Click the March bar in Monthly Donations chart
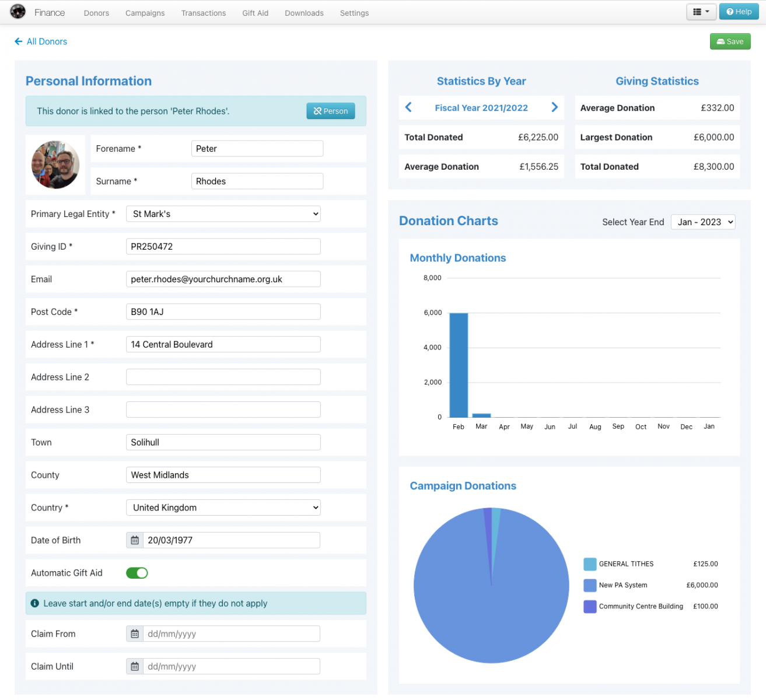 (x=481, y=415)
